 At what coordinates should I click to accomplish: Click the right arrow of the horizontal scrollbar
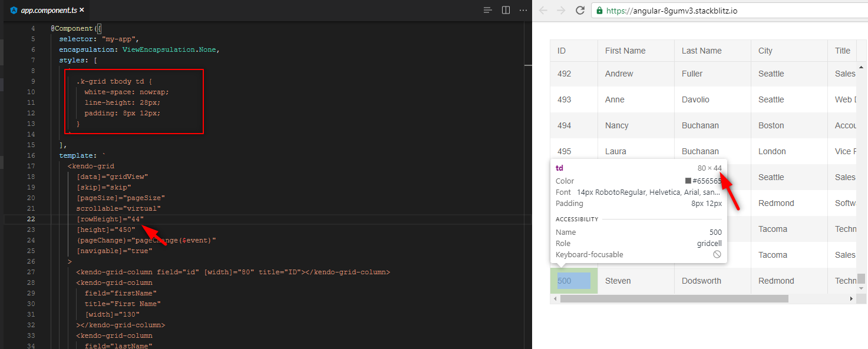click(852, 298)
